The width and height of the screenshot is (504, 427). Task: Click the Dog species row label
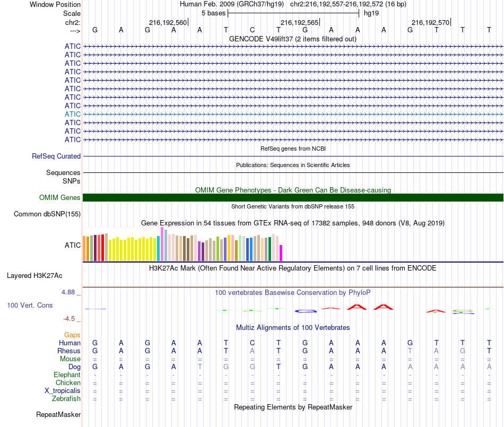pos(74,367)
